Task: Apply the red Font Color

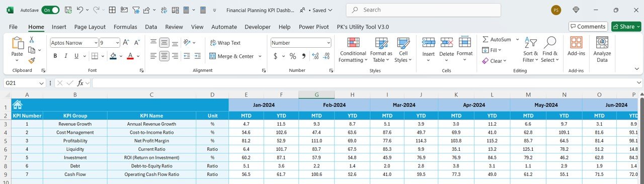Action: coord(130,56)
